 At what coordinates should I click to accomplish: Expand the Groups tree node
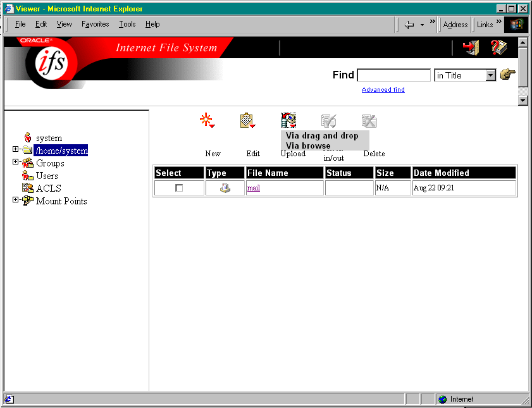coord(15,162)
